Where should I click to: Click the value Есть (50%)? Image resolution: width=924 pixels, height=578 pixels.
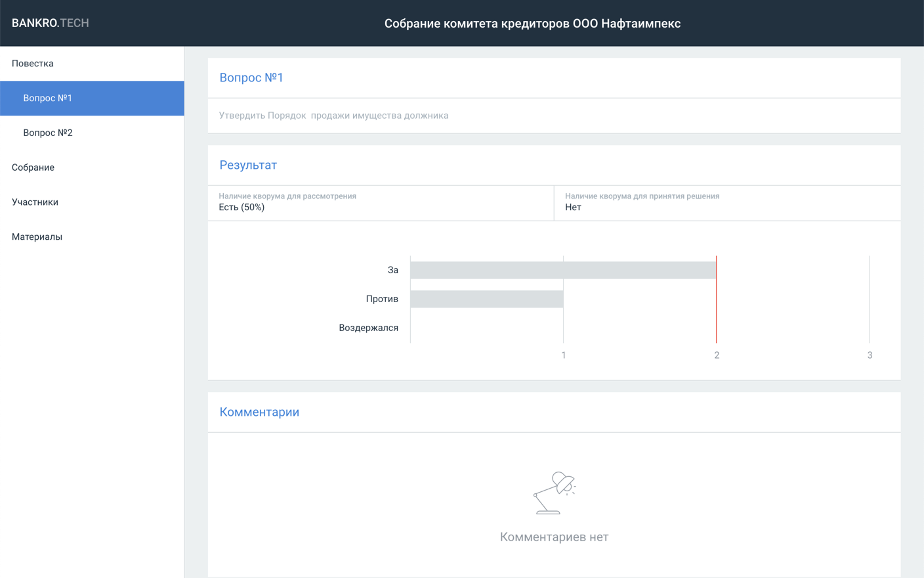241,208
